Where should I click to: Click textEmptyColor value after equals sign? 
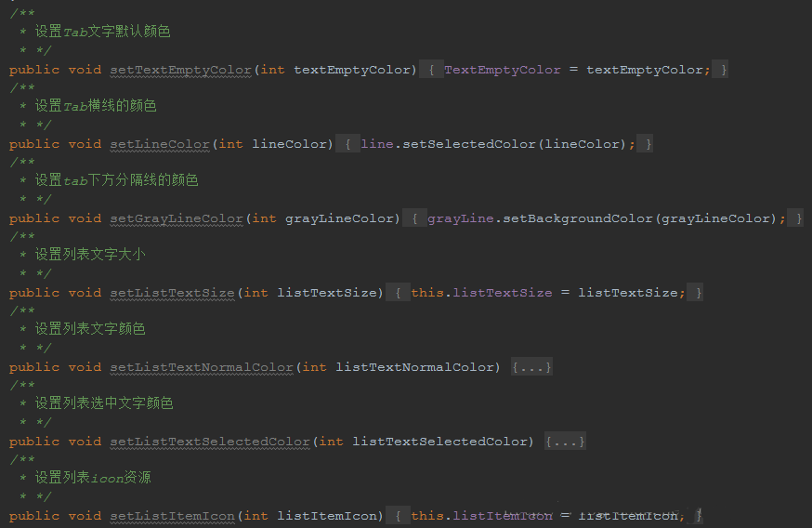645,70
